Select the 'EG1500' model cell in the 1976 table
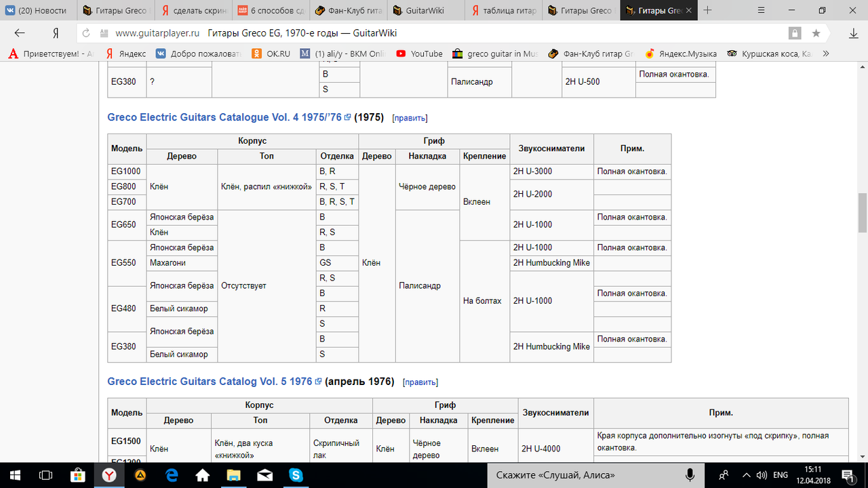The height and width of the screenshot is (488, 868). tap(127, 441)
